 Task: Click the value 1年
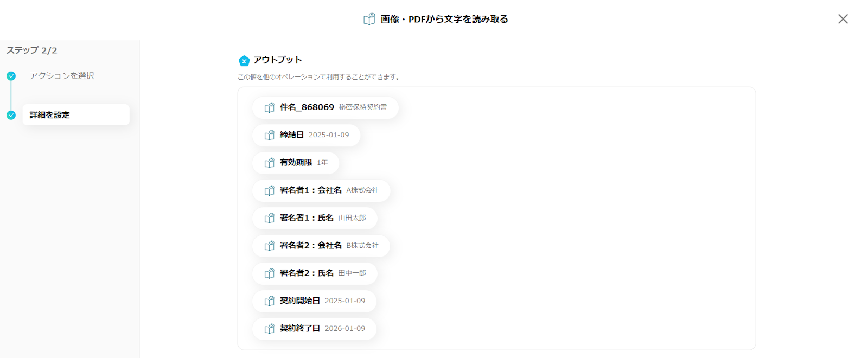pos(322,163)
